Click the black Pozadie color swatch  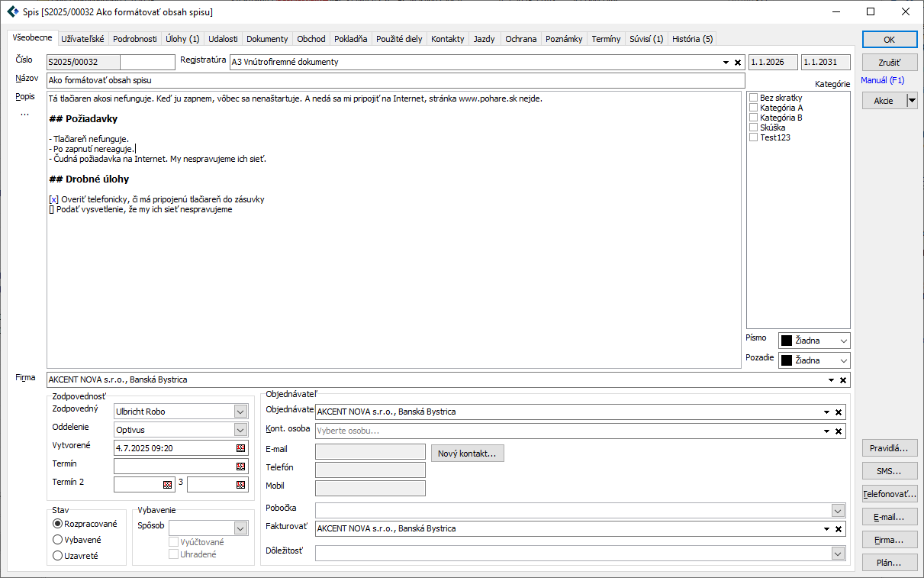click(787, 360)
